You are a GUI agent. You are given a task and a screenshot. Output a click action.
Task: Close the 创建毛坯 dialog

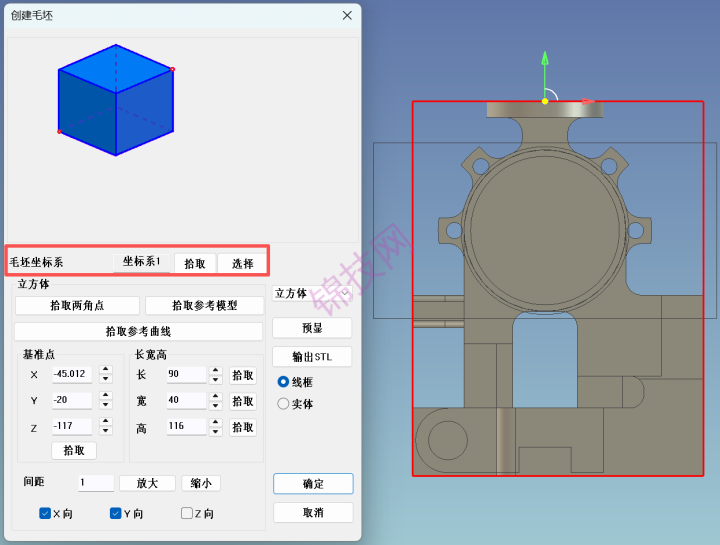click(347, 16)
